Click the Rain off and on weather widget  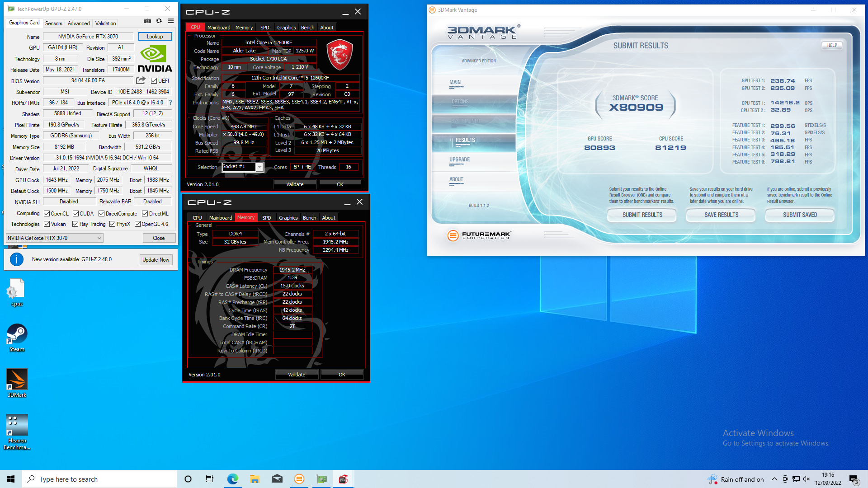(736, 479)
